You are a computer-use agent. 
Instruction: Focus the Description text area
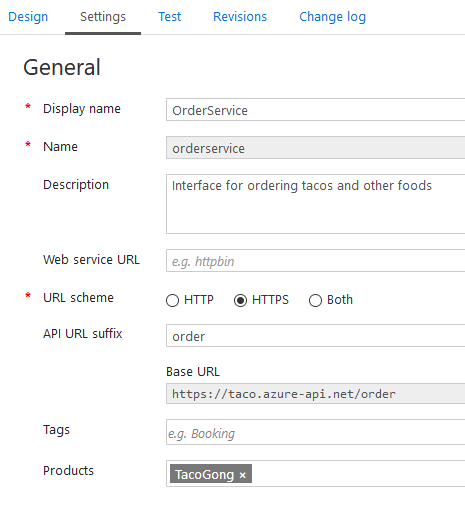pos(315,204)
